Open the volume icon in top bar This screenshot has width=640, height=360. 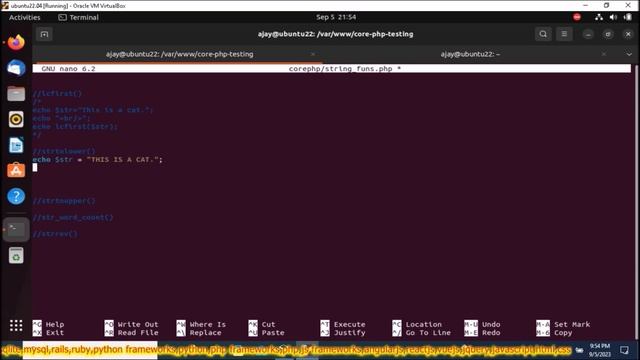point(613,17)
